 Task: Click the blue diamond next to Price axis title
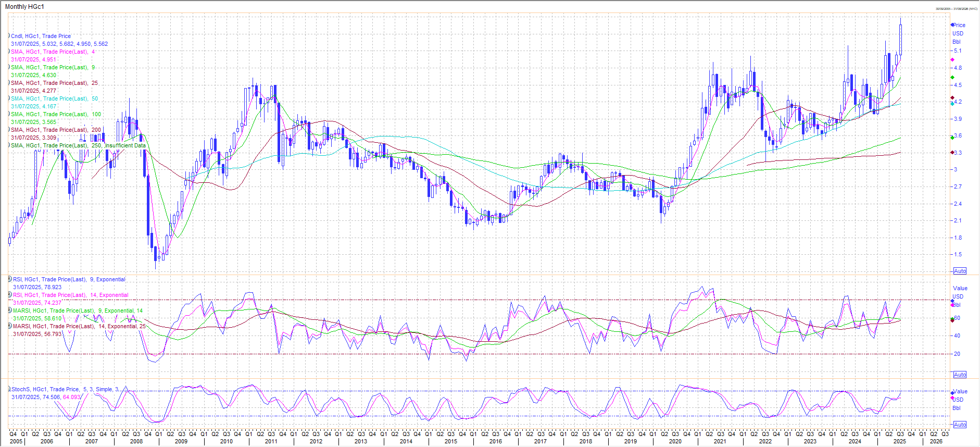click(x=952, y=25)
